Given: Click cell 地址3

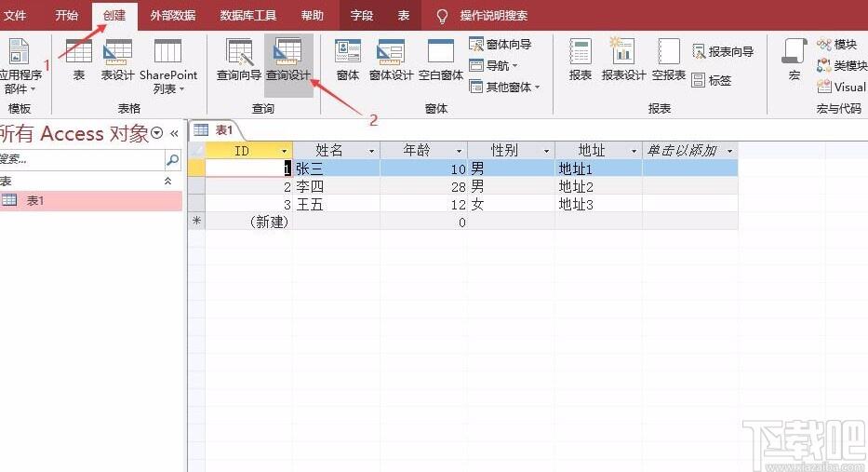Looking at the screenshot, I should (x=598, y=204).
